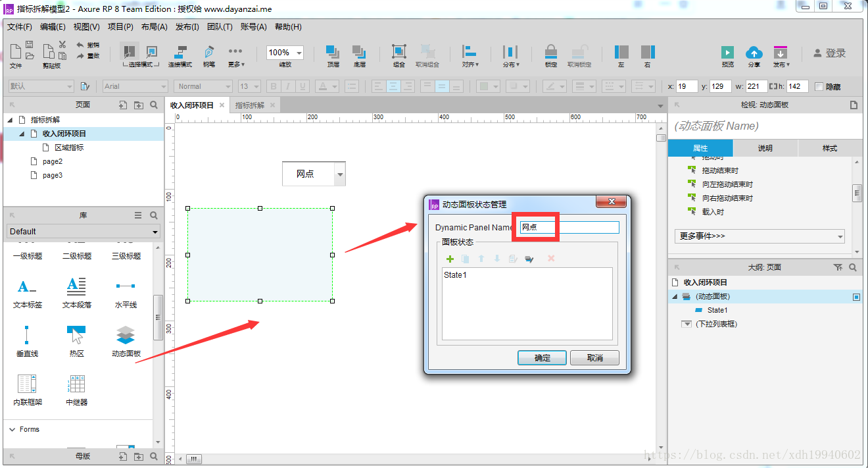Click the add folder icon in 页面 panel

(138, 105)
